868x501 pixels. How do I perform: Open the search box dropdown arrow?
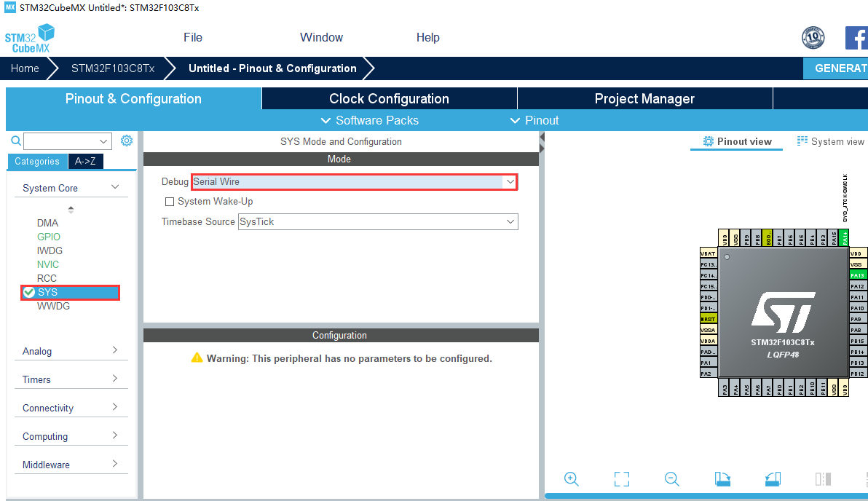103,141
